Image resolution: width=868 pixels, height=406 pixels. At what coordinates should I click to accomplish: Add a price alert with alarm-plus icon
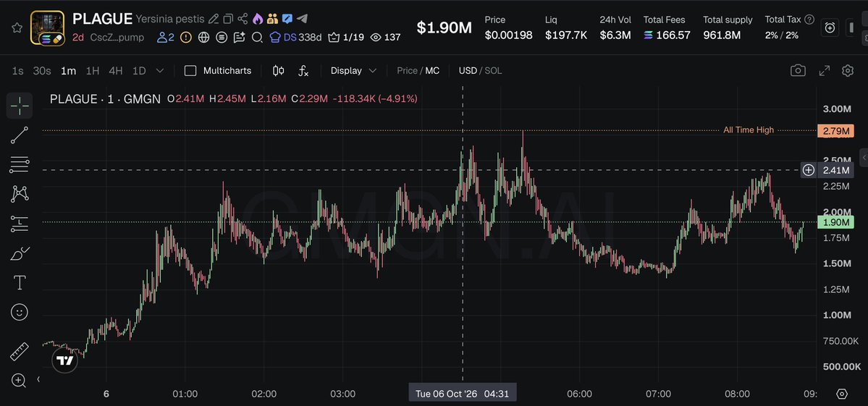pyautogui.click(x=830, y=28)
